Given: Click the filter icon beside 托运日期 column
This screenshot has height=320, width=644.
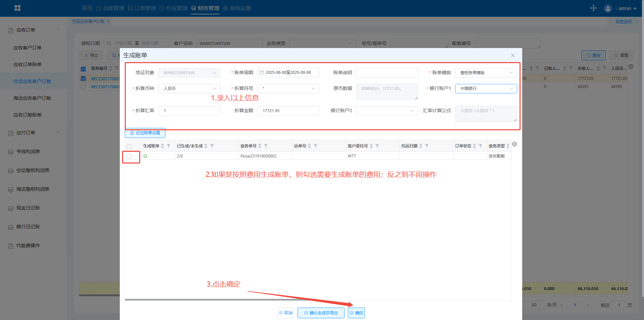Looking at the screenshot, I should 427,146.
